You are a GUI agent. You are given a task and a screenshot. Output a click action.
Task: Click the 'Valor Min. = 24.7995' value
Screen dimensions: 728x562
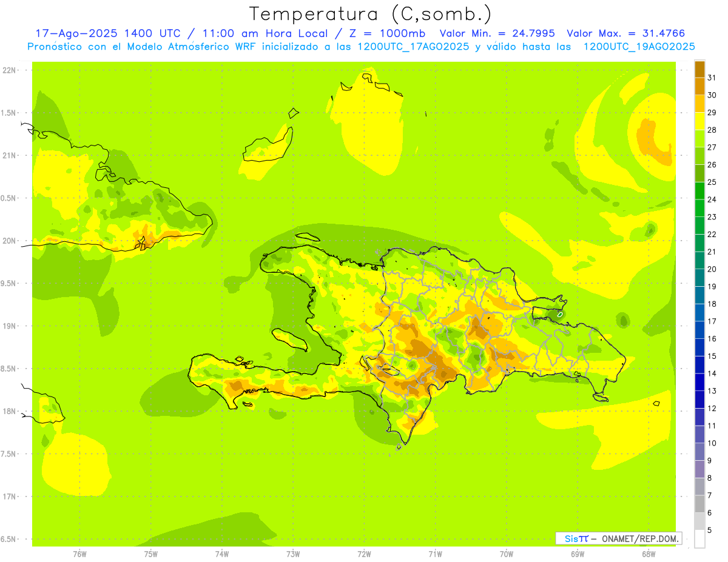(x=497, y=33)
